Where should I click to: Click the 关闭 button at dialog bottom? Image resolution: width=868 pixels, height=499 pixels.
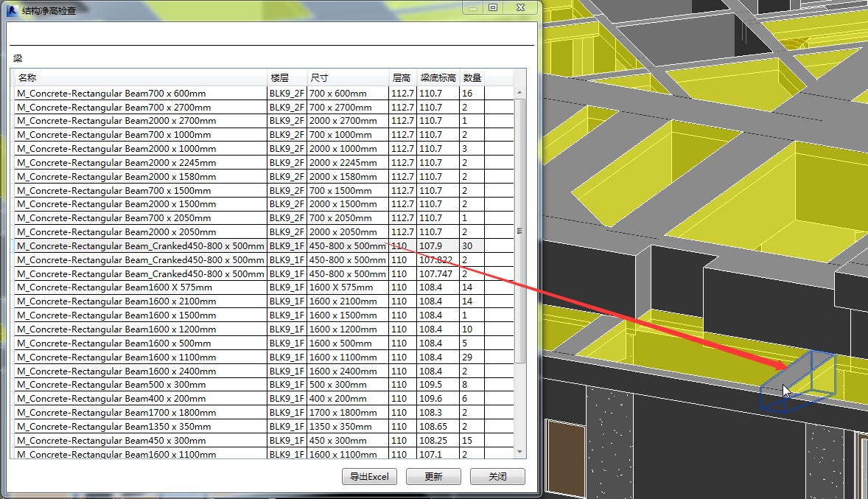(x=497, y=476)
